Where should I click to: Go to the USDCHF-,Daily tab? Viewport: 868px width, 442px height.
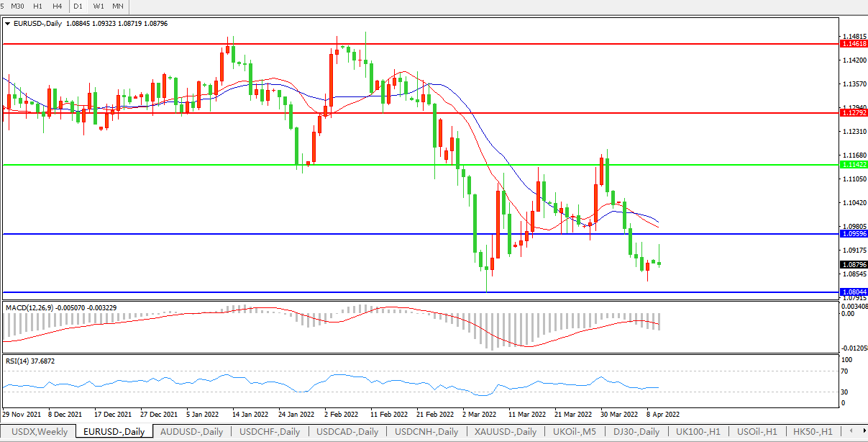270,432
